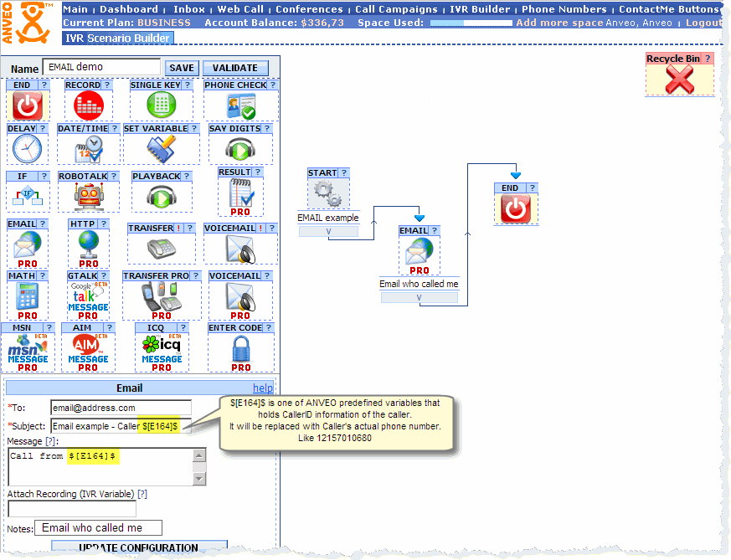Screen dimensions: 731x560
Task: Pick the MSN message icon
Action: click(28, 353)
